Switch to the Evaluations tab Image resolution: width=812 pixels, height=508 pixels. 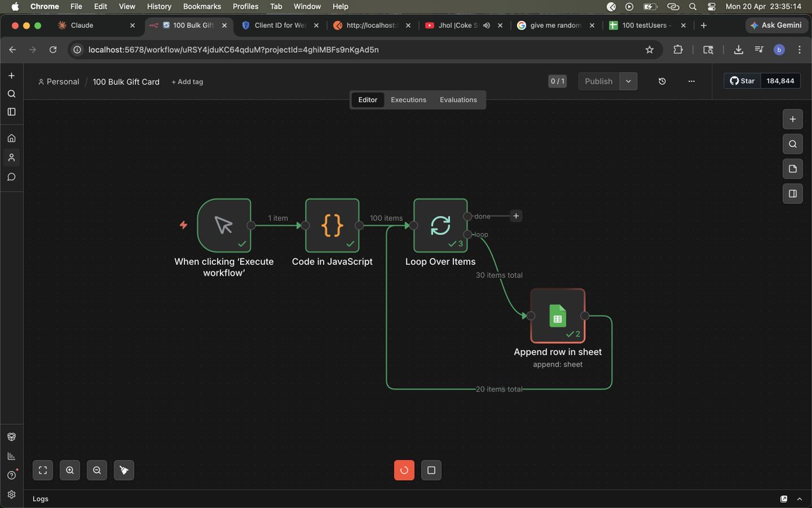458,100
